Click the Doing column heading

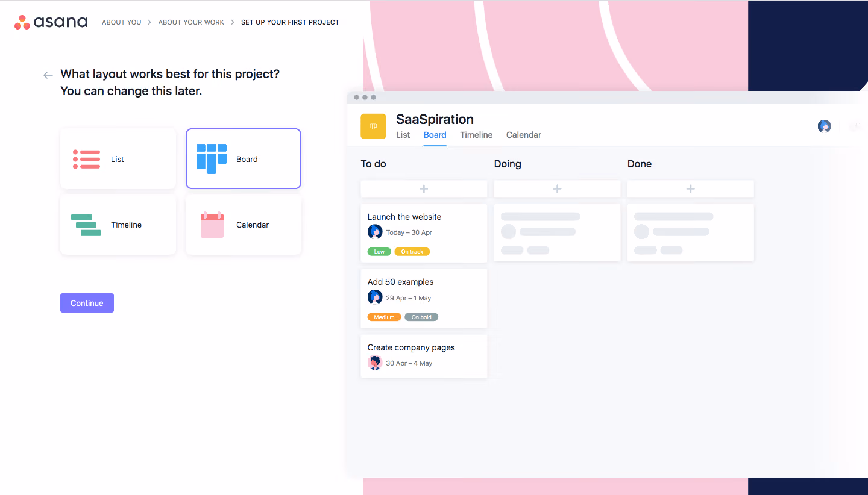(508, 164)
